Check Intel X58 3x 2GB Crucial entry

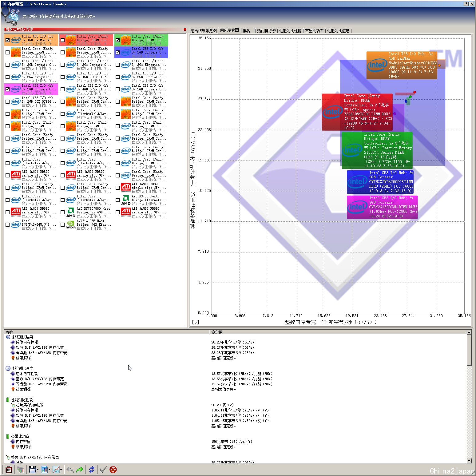[117, 77]
